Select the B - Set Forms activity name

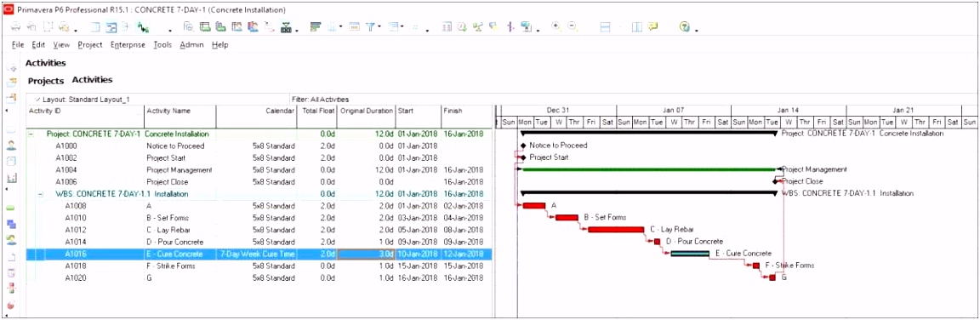(x=168, y=218)
